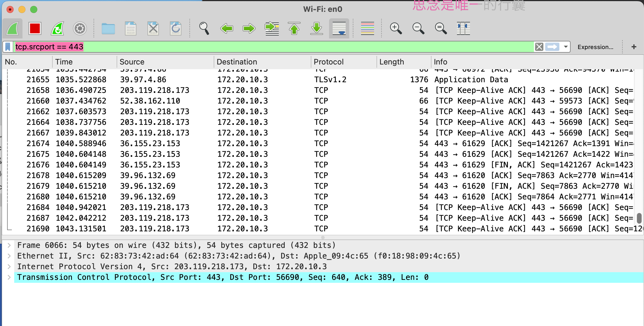Open the Expression… filter builder
Viewport: 644px width, 326px height.
pyautogui.click(x=595, y=47)
